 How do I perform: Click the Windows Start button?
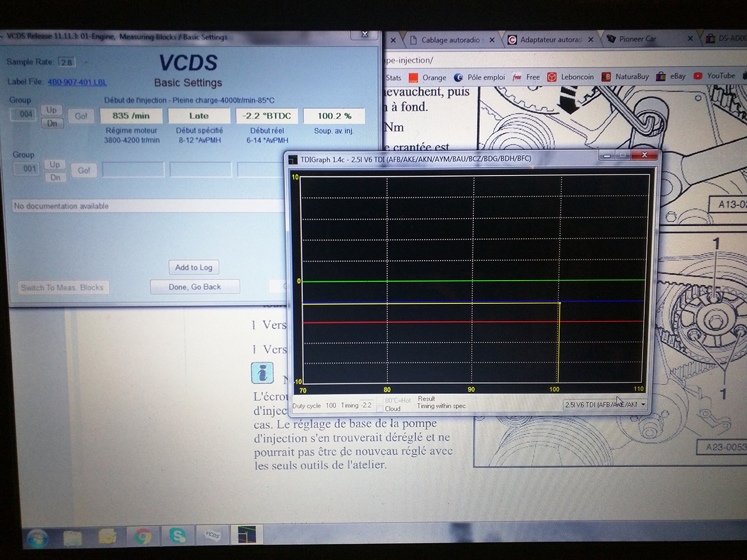click(38, 537)
